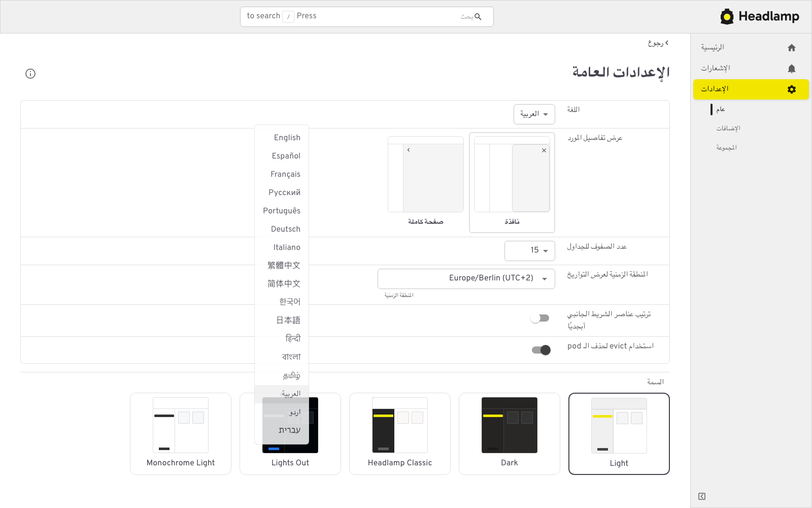Click the search magnifier icon
Viewport: 812px width, 508px height.
[478, 17]
